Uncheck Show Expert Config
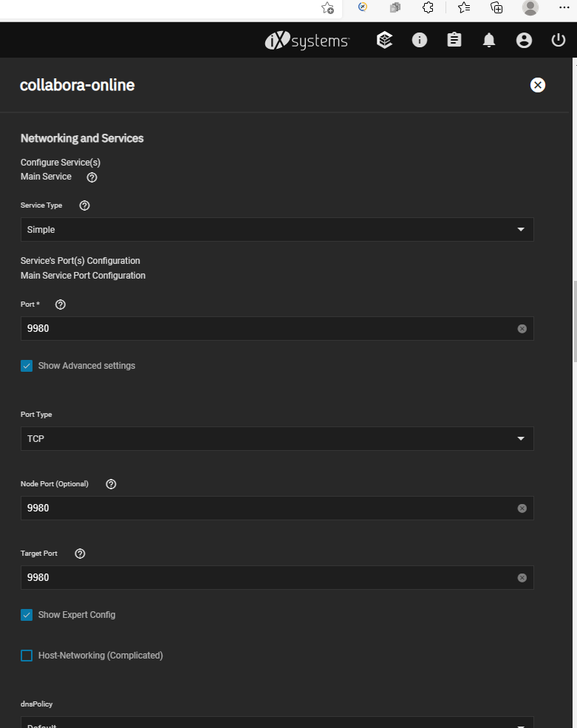Image resolution: width=577 pixels, height=728 pixels. pos(27,615)
